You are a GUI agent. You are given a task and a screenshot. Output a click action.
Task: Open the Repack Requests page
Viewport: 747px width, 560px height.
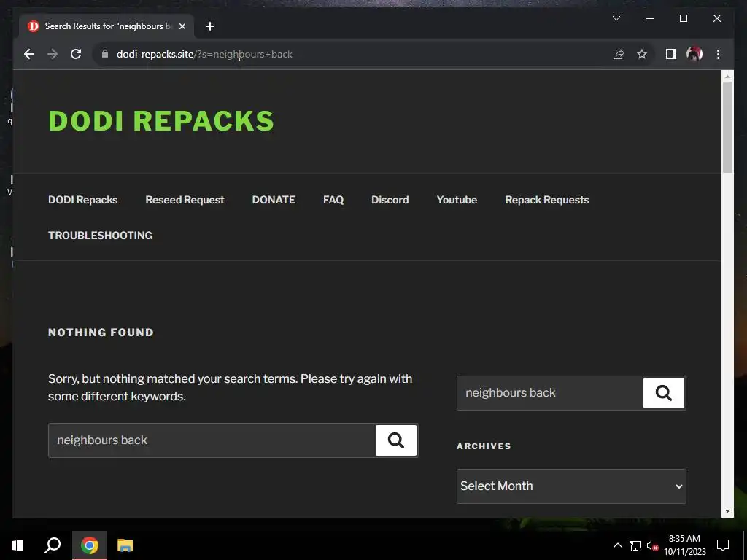click(547, 200)
